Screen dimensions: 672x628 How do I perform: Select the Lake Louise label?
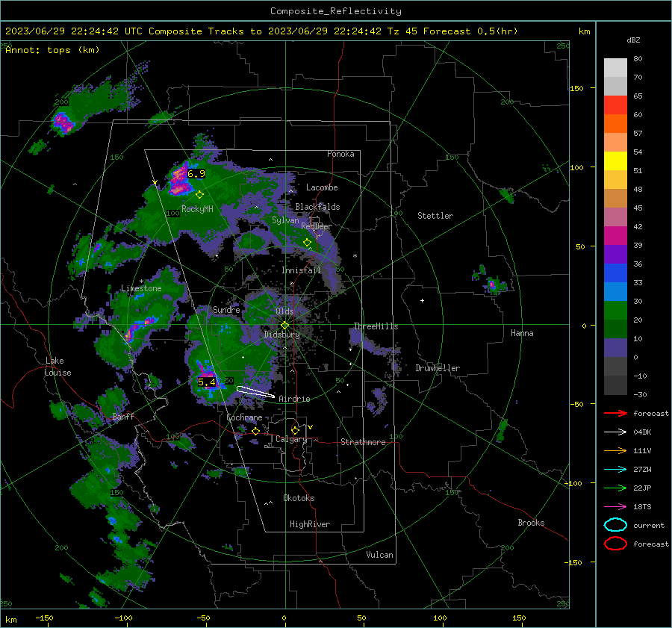point(57,367)
